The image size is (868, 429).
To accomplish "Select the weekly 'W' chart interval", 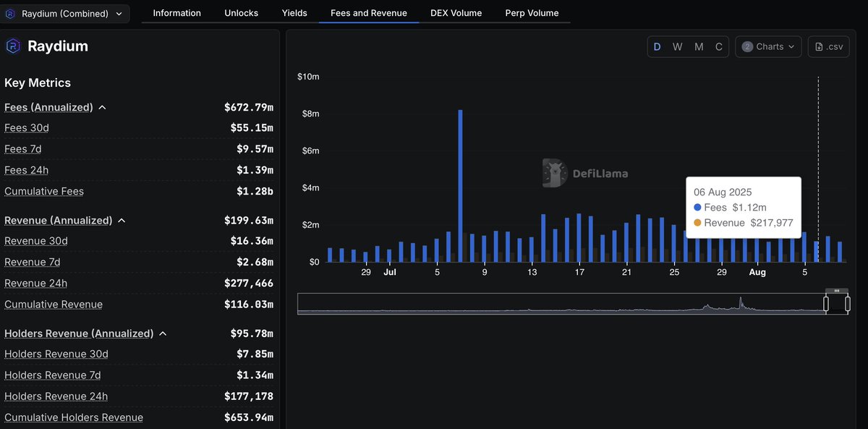I will tap(678, 46).
